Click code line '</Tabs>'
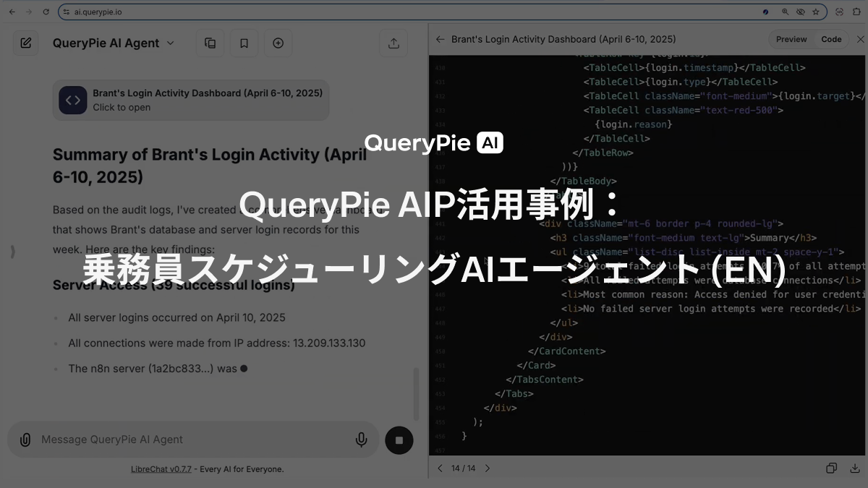This screenshot has height=488, width=868. (x=514, y=394)
